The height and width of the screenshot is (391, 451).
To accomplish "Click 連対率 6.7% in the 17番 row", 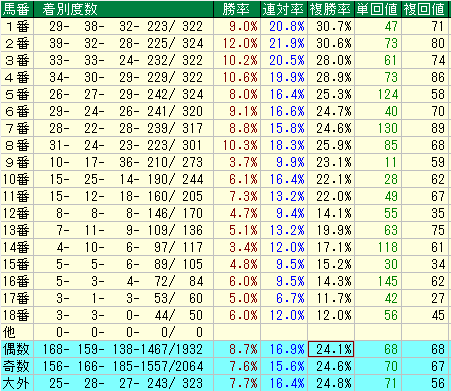I will coord(284,298).
